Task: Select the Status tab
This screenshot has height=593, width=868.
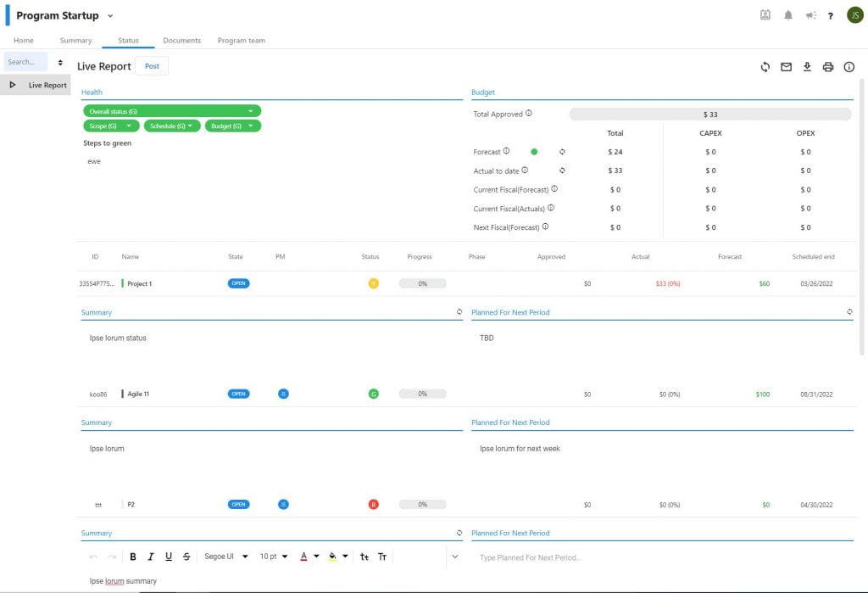Action: 129,41
